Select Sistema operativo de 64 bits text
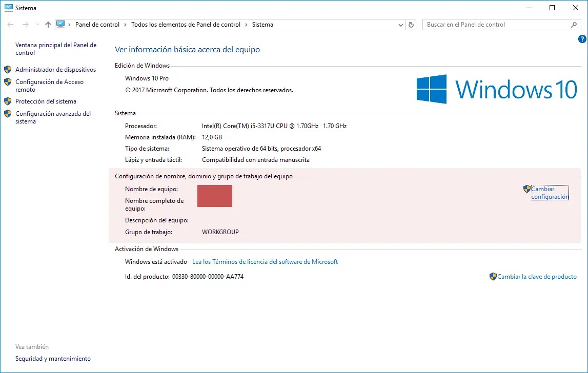Viewport: 588px width, 373px height. click(261, 149)
